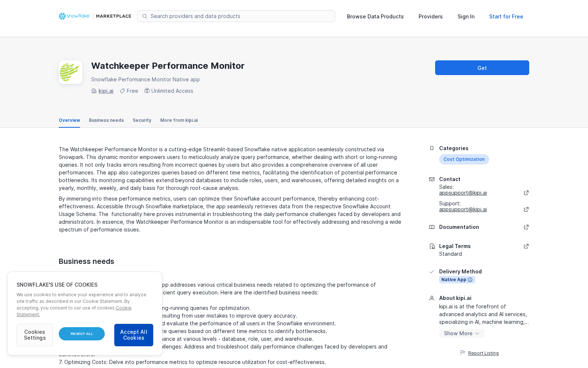The height and width of the screenshot is (368, 588).
Task: Click the "Watchkeeper Performance Monitor" title
Action: point(168,66)
